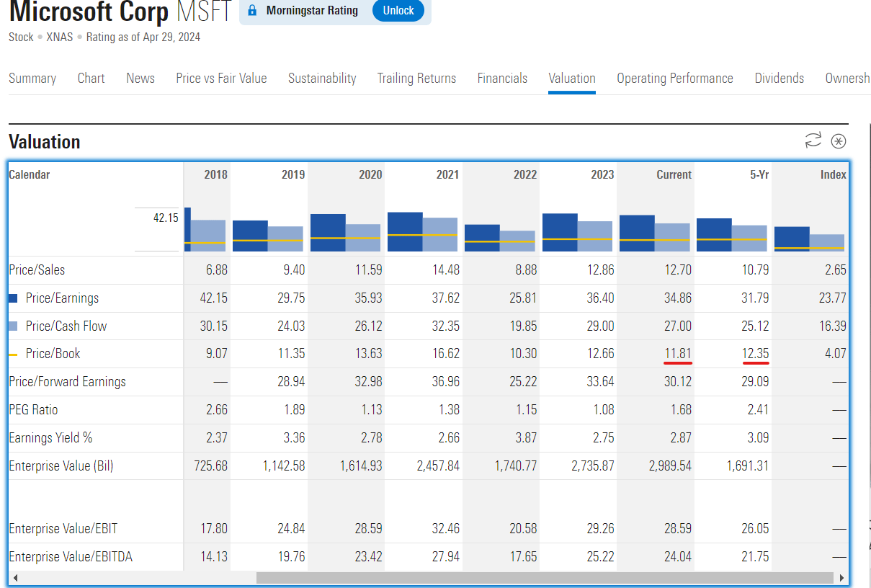The height and width of the screenshot is (588, 871).
Task: Open the Summary tab
Action: point(32,79)
